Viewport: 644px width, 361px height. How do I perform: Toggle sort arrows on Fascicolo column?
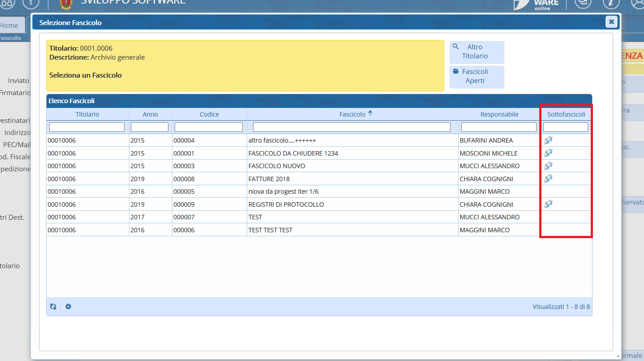click(370, 113)
